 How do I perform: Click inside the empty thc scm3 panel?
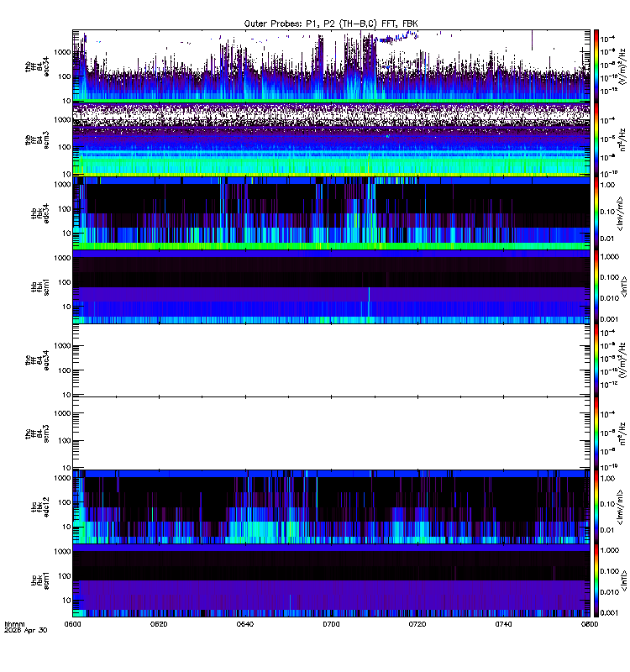[331, 433]
